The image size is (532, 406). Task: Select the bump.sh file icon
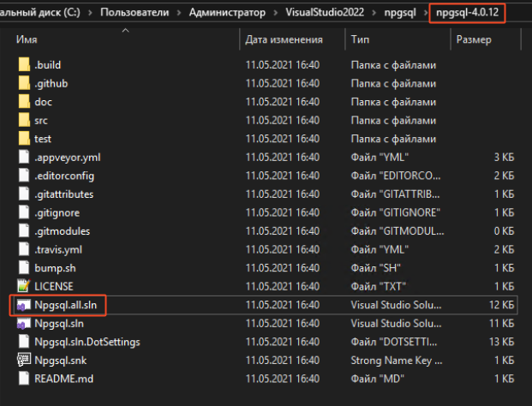coord(24,267)
